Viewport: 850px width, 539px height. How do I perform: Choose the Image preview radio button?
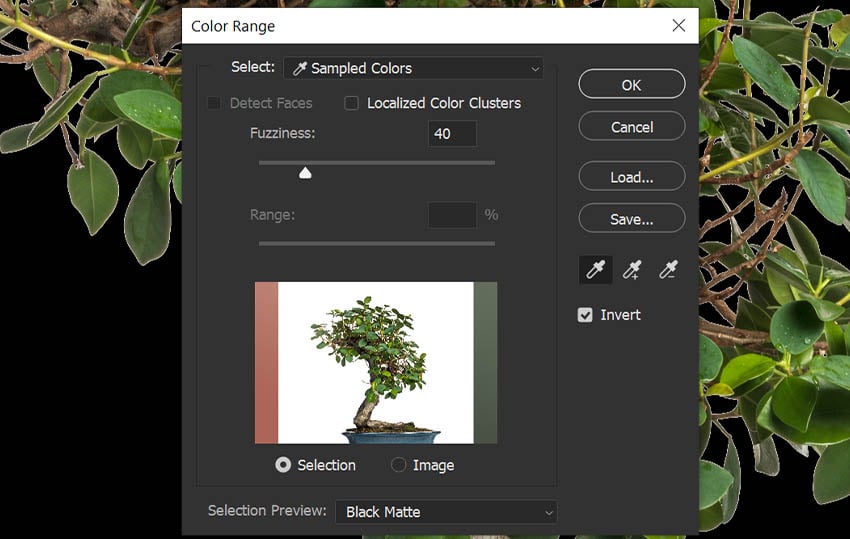click(x=398, y=465)
